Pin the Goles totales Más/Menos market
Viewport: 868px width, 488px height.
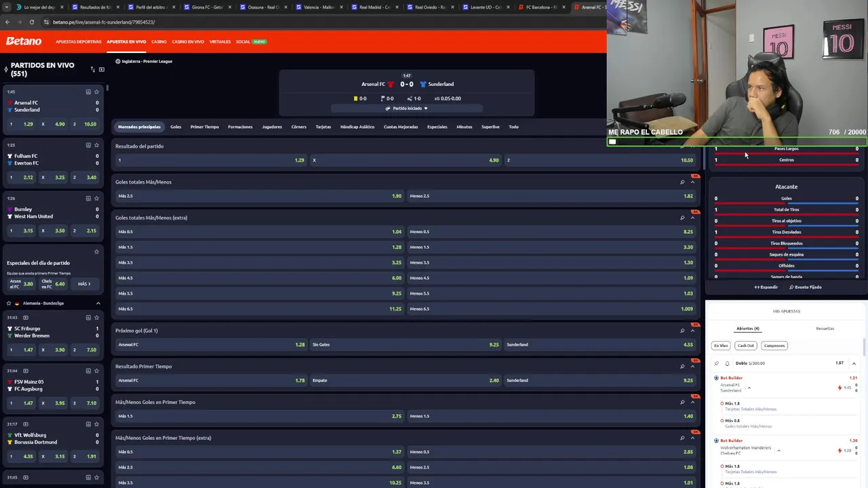[x=682, y=182]
